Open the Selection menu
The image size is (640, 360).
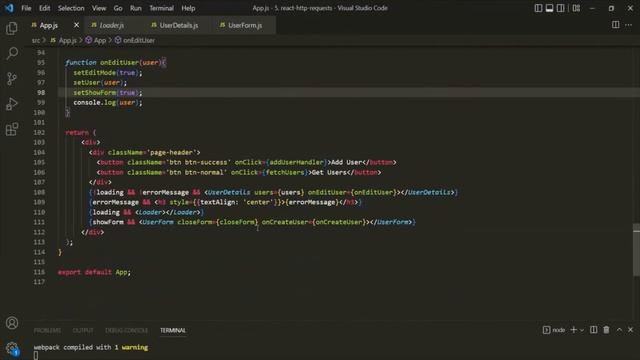pos(71,8)
